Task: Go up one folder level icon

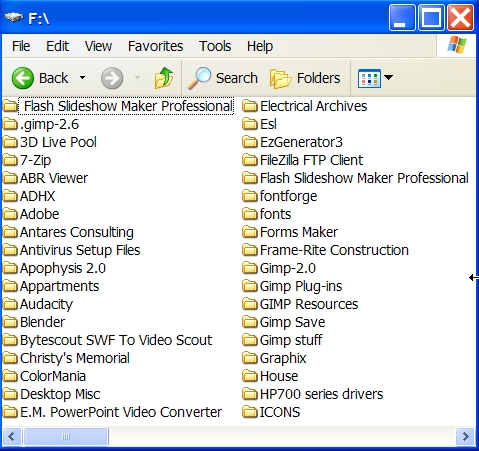Action: click(164, 78)
